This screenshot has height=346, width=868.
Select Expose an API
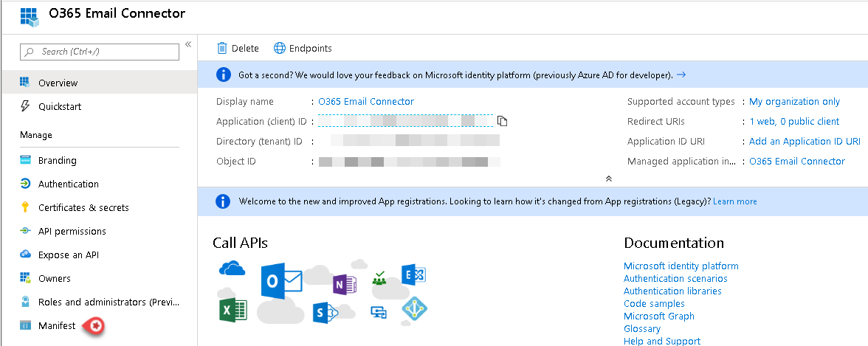coord(68,255)
